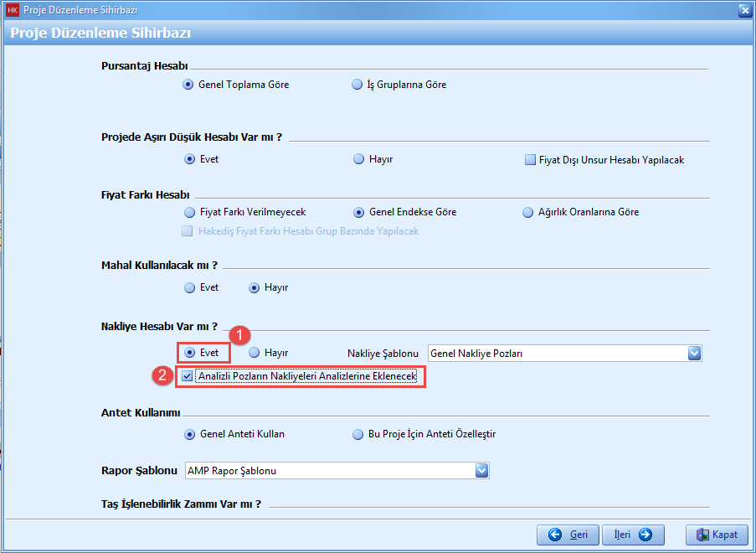Image resolution: width=756 pixels, height=553 pixels.
Task: Select 'Fiyat Farkı Verilmeyecek' option
Action: tap(189, 212)
